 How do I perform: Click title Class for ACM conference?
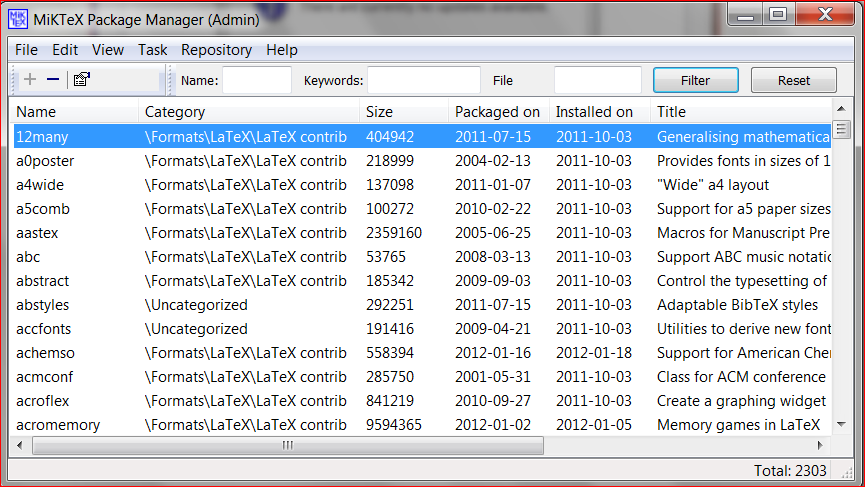(x=741, y=377)
